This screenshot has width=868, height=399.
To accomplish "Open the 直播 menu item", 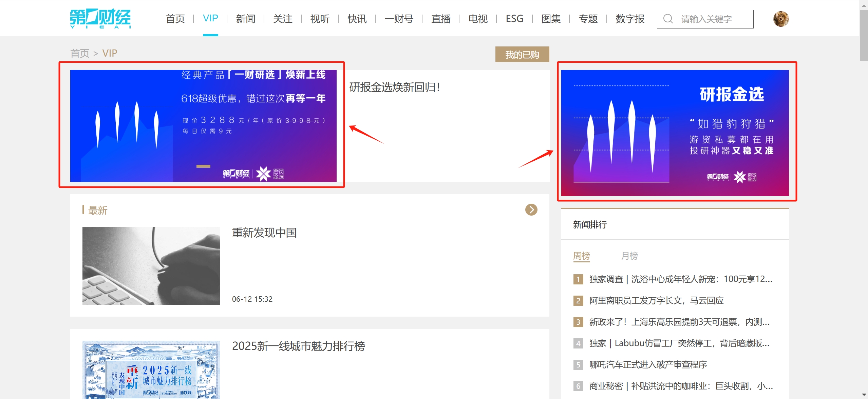I will click(441, 19).
